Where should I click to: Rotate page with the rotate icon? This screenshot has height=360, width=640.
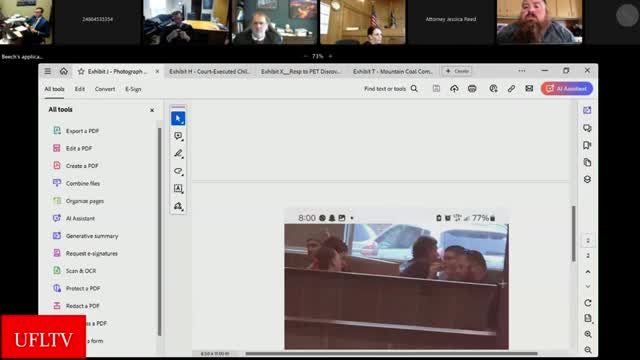(588, 303)
